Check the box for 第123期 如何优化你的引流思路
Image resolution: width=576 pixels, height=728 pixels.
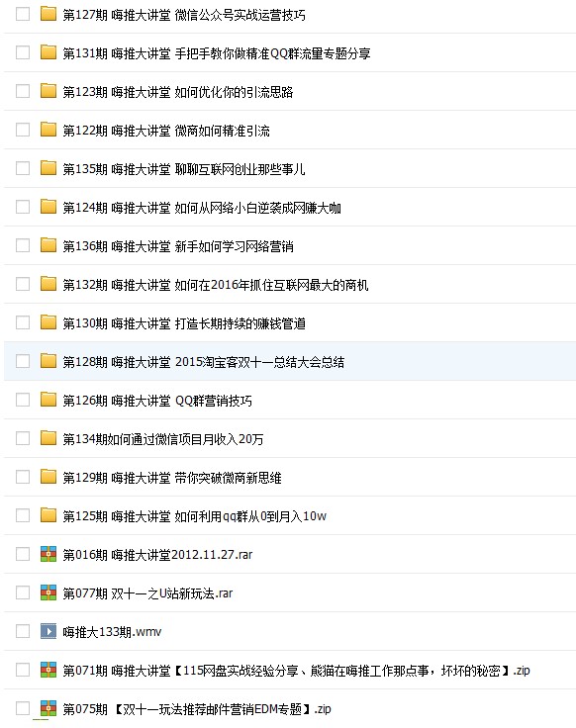click(x=23, y=91)
